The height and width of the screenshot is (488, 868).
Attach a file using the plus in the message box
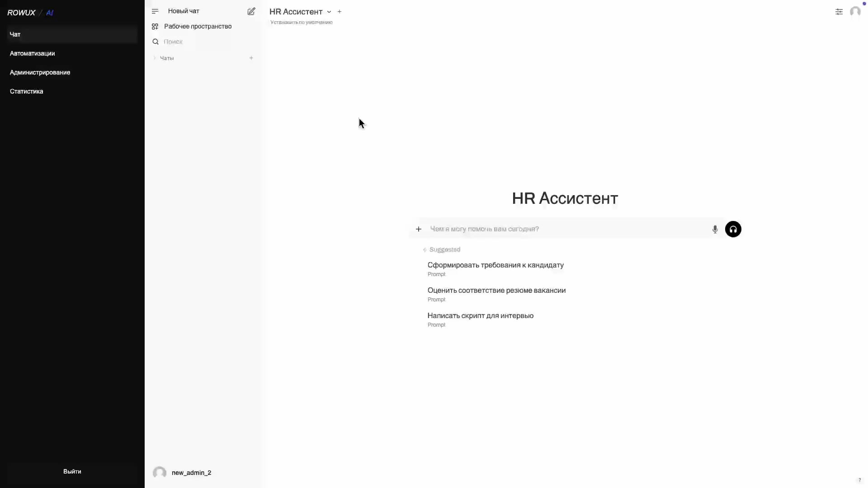click(419, 229)
